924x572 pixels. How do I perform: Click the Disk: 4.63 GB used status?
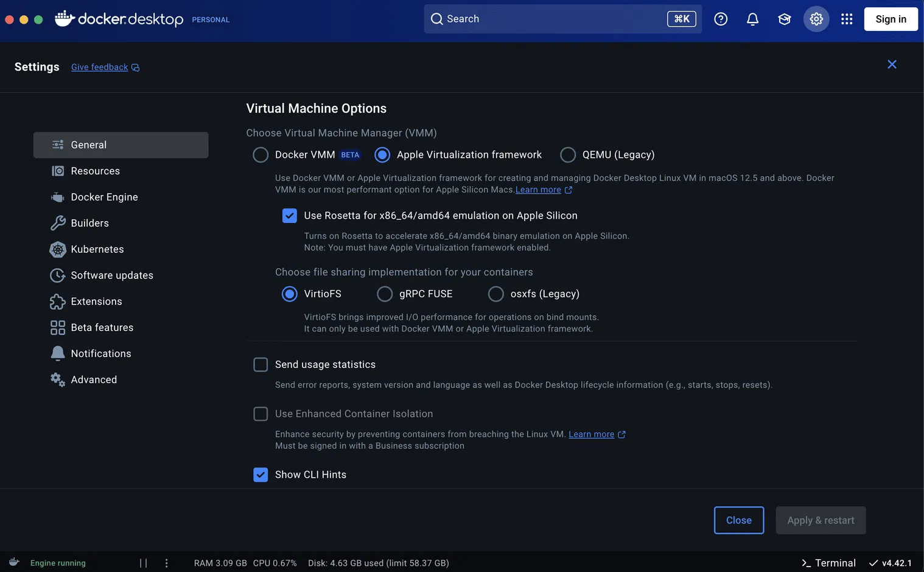[379, 563]
